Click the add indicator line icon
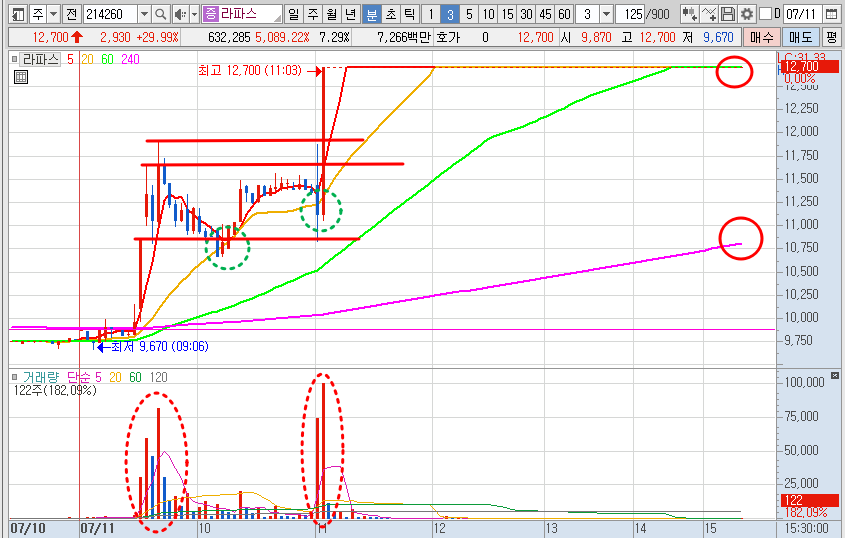Screen dimensions: 845x538 point(709,14)
